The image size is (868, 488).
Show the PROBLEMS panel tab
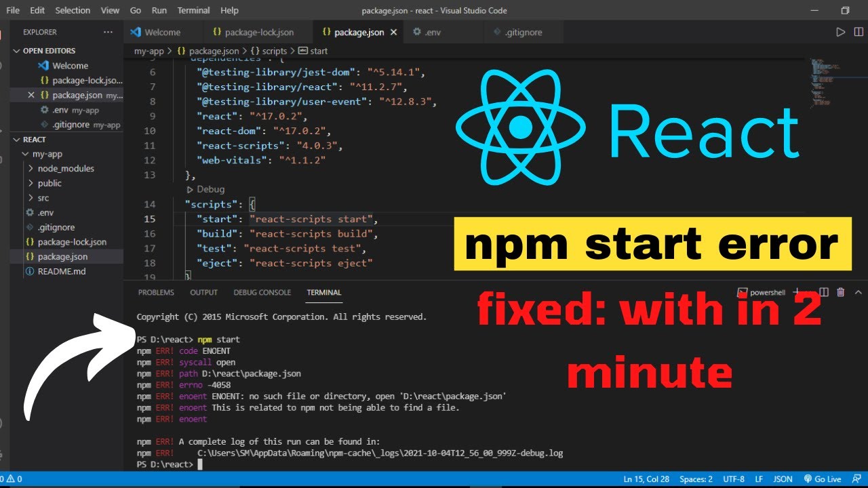tap(156, 292)
